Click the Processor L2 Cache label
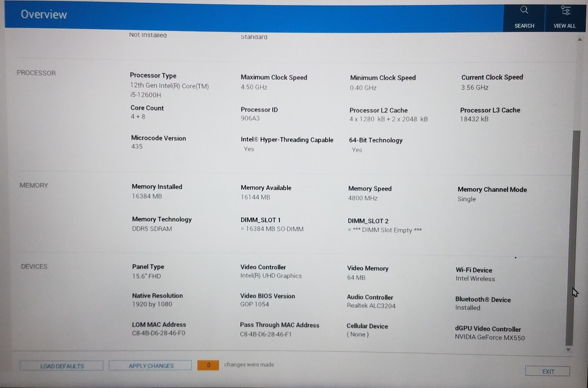The height and width of the screenshot is (388, 588). [378, 110]
